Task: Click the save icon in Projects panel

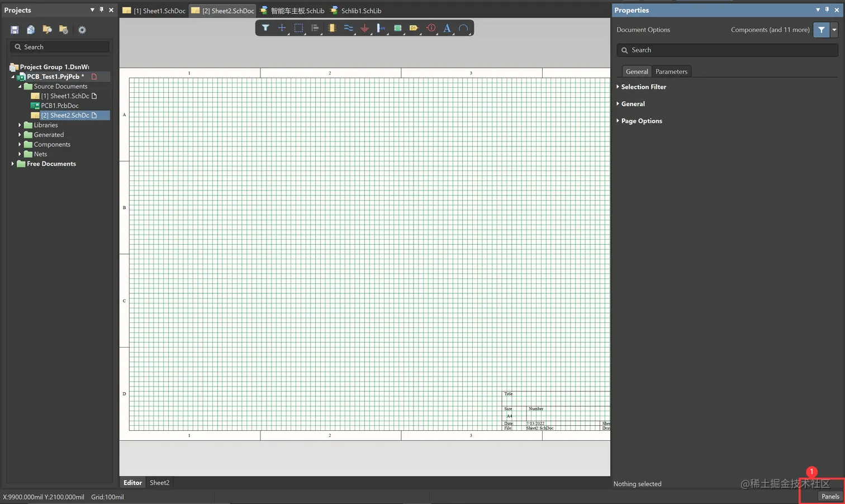Action: (15, 30)
